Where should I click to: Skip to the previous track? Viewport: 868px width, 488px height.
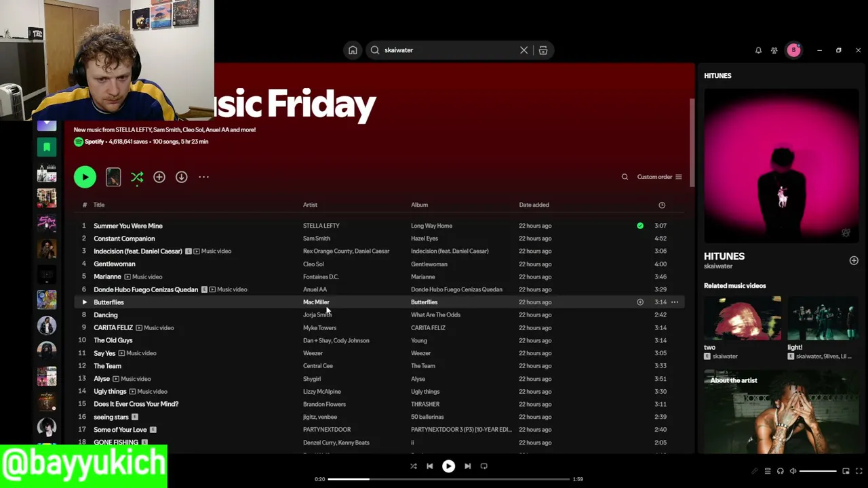pos(429,466)
